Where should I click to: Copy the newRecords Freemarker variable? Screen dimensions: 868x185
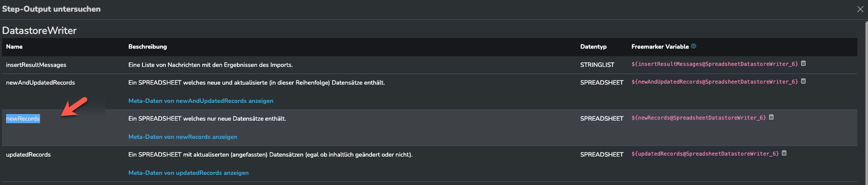[771, 118]
